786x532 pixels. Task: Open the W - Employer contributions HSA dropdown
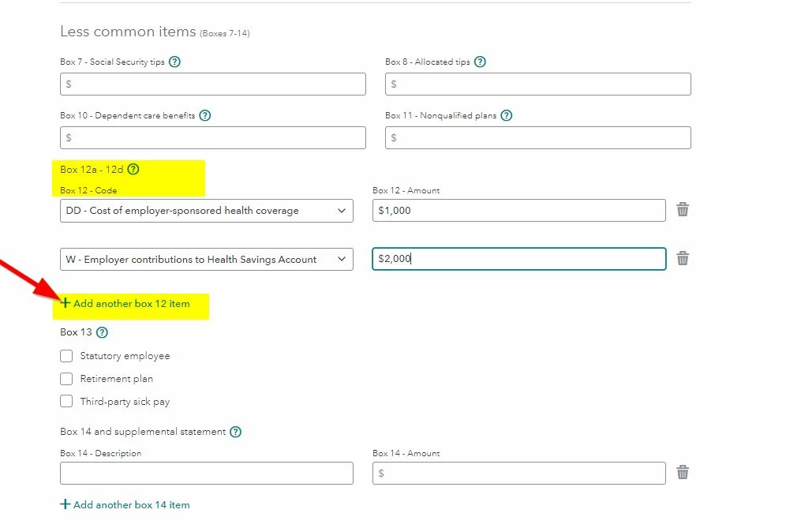(x=207, y=259)
